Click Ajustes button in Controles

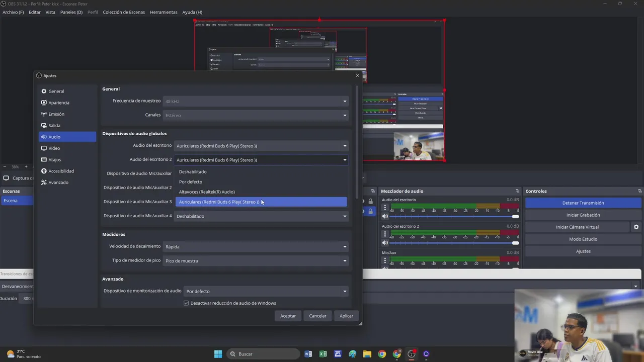(583, 251)
